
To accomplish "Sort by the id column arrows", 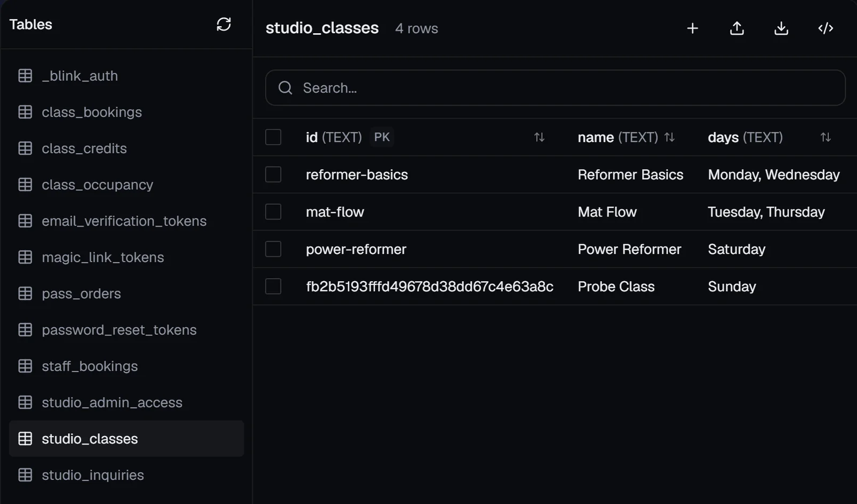I will tap(539, 138).
